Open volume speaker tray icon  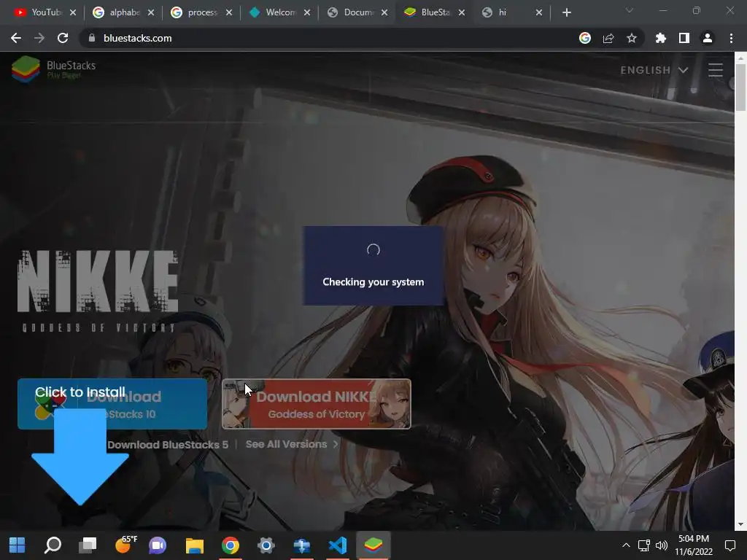tap(661, 545)
